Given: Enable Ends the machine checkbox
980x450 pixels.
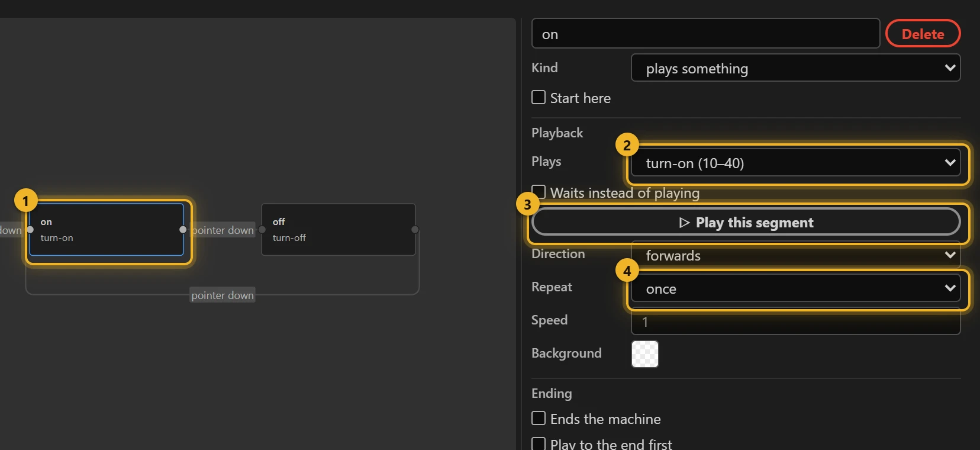Looking at the screenshot, I should tap(539, 418).
